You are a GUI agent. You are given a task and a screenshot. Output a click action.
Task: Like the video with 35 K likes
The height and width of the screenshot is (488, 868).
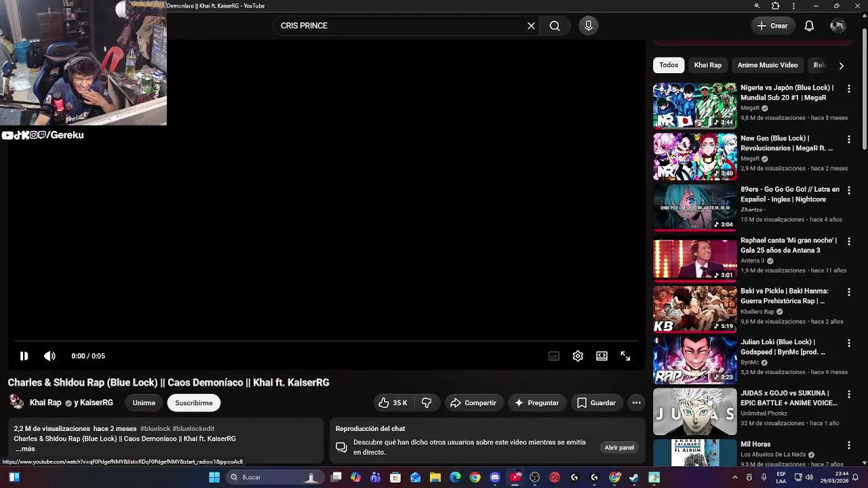(393, 403)
